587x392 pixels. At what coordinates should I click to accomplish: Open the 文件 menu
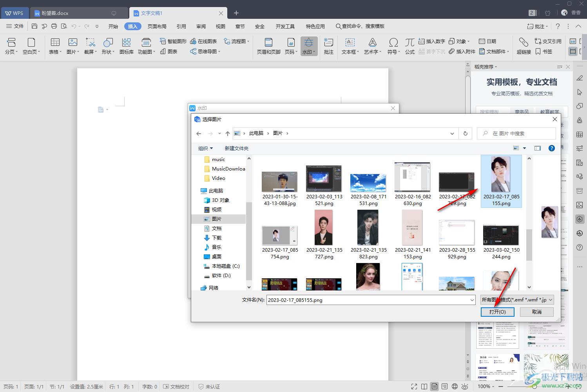point(15,26)
